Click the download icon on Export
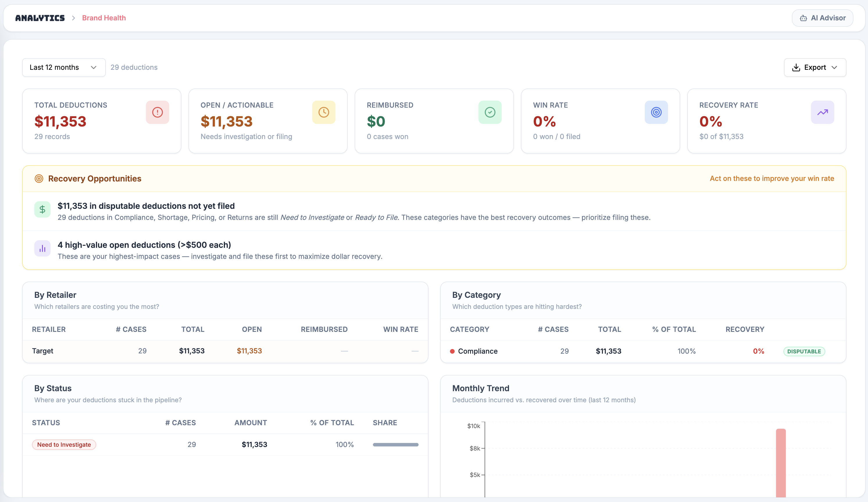The height and width of the screenshot is (502, 868). pyautogui.click(x=796, y=67)
